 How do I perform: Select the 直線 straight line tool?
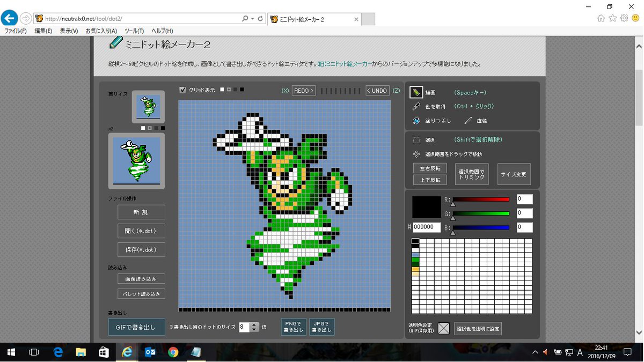point(469,121)
